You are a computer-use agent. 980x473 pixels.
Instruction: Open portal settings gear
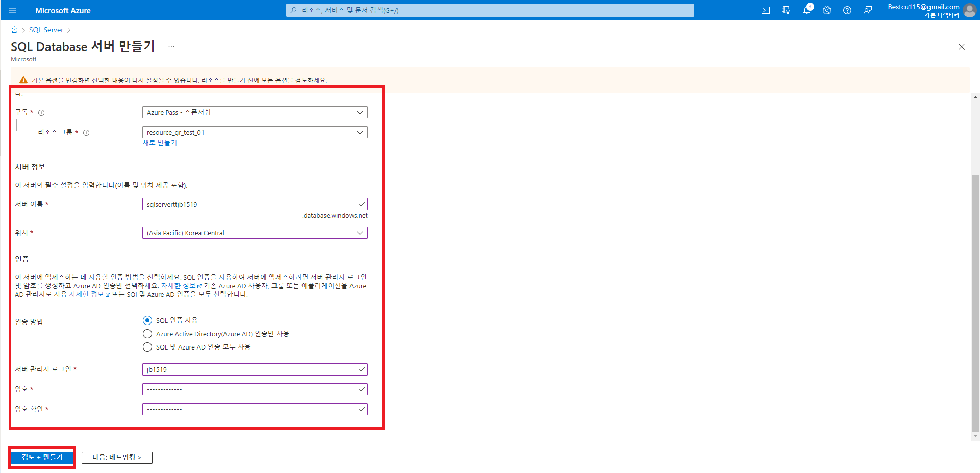click(x=827, y=10)
